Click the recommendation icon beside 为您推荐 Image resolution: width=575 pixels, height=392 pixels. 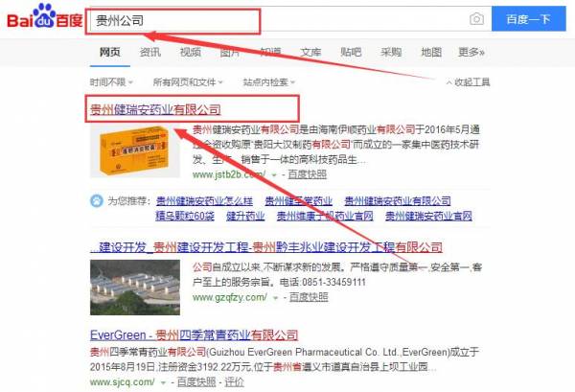pos(97,201)
